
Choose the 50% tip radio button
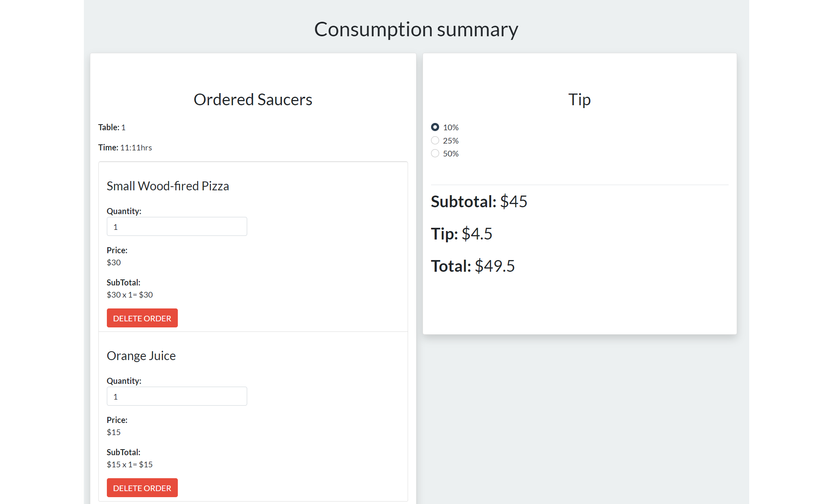click(x=435, y=154)
